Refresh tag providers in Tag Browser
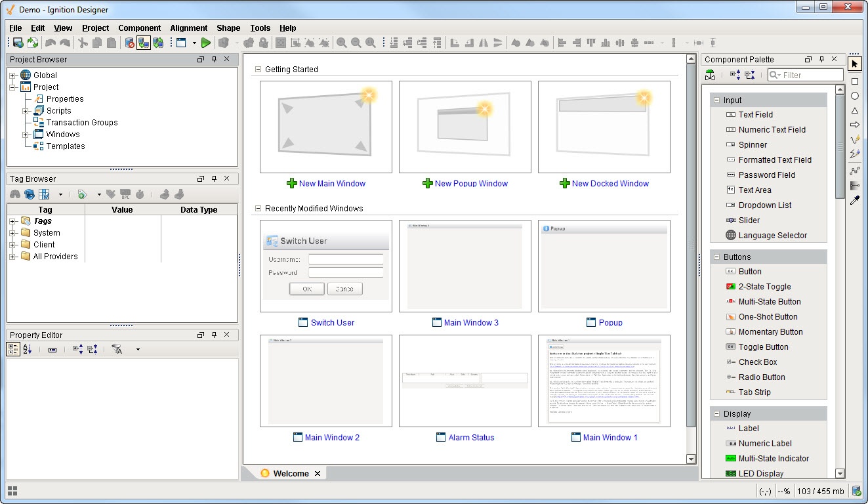The image size is (868, 504). [x=29, y=194]
